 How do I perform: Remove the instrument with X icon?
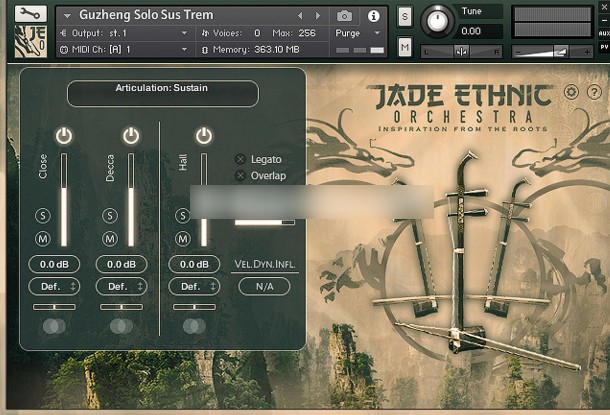click(604, 7)
